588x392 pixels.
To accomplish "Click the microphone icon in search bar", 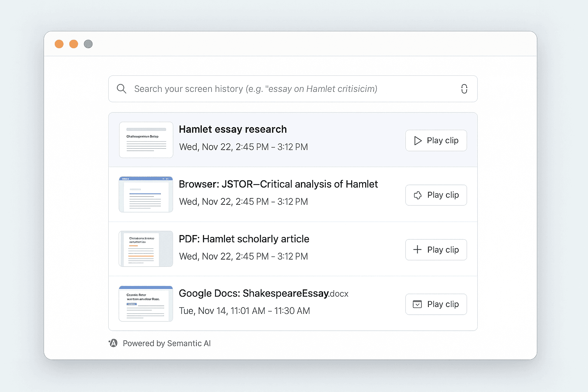I will pyautogui.click(x=464, y=89).
